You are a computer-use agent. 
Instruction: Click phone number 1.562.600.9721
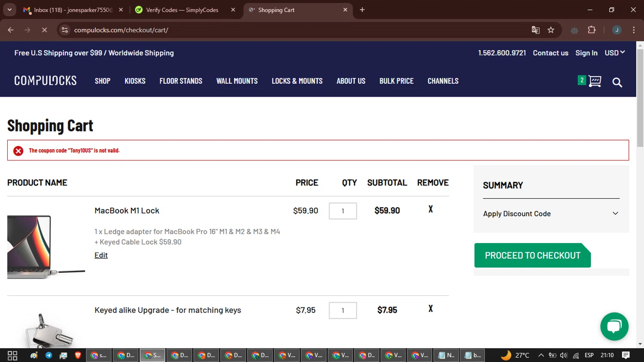coord(502,53)
